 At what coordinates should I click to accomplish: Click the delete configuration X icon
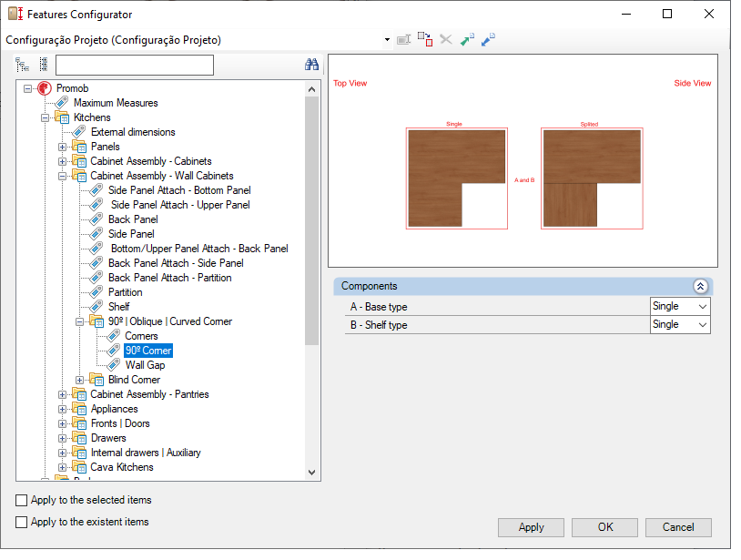[446, 39]
